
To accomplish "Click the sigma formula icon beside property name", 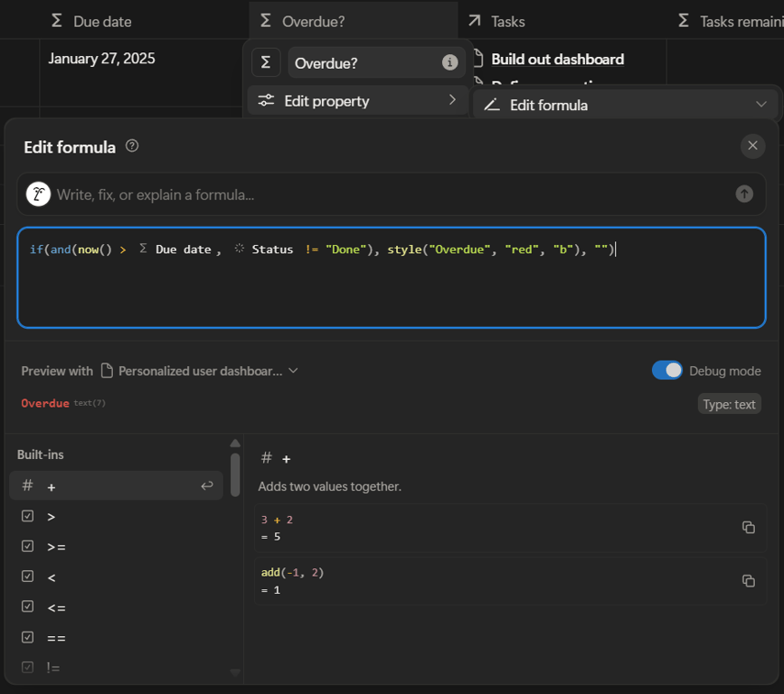I will point(266,62).
